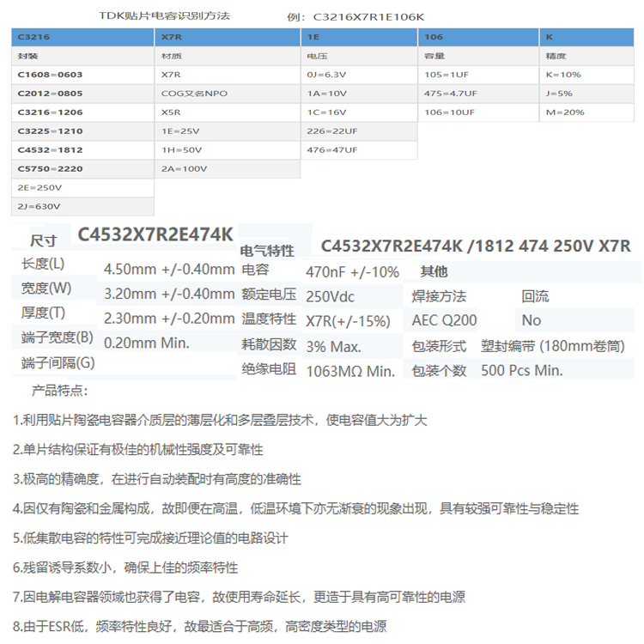Select the '材质' column label cell
644x644 pixels.
tap(228, 56)
